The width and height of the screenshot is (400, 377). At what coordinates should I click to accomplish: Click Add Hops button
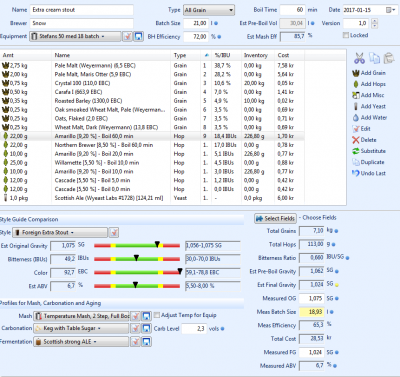tap(369, 84)
